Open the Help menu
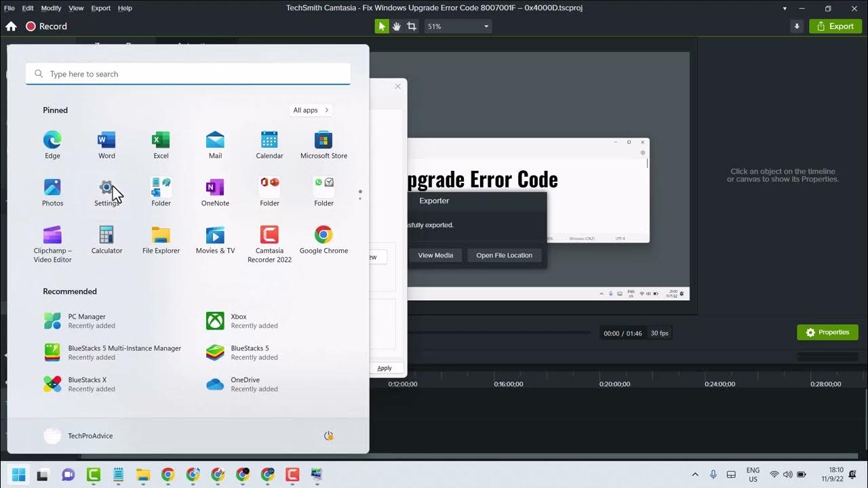Screen dimensions: 868x488 click(125, 8)
